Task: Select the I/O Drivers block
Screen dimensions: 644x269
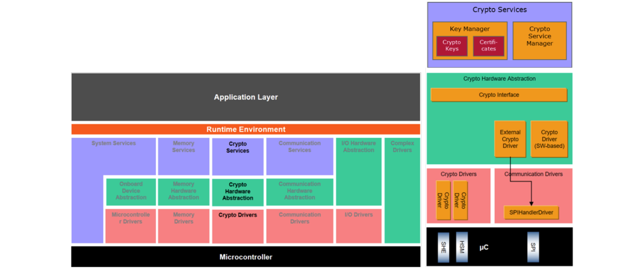Action: click(358, 226)
